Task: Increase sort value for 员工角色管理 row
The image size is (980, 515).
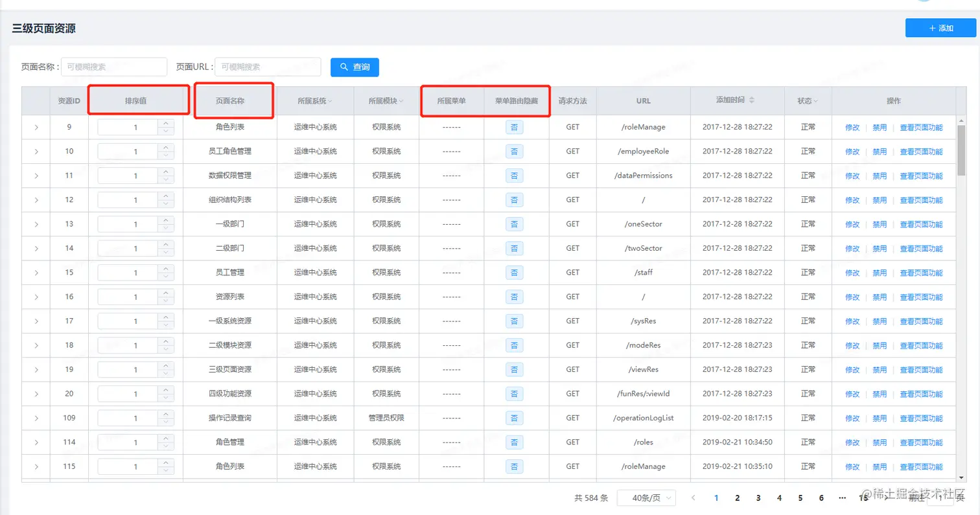Action: 167,147
